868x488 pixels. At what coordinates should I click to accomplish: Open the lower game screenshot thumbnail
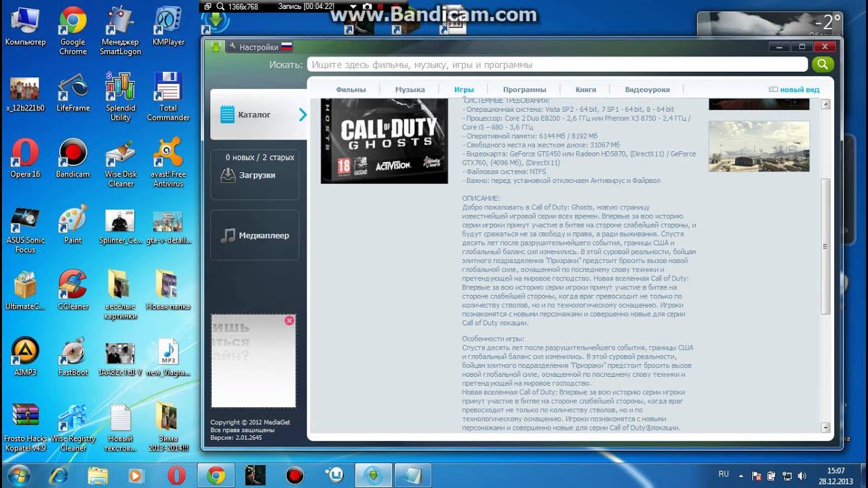point(759,146)
